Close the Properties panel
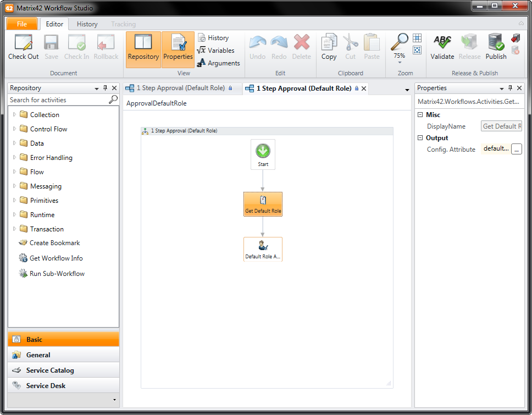 tap(519, 88)
